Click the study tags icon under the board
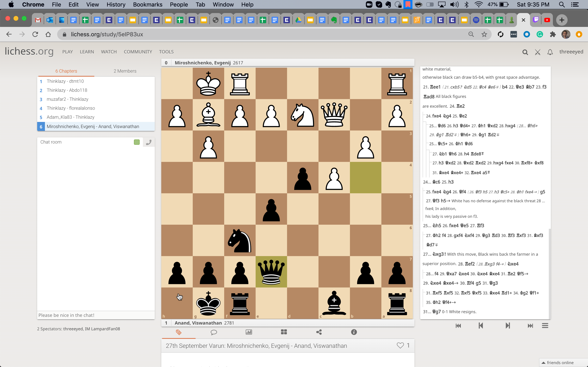Image resolution: width=588 pixels, height=367 pixels. click(x=179, y=332)
